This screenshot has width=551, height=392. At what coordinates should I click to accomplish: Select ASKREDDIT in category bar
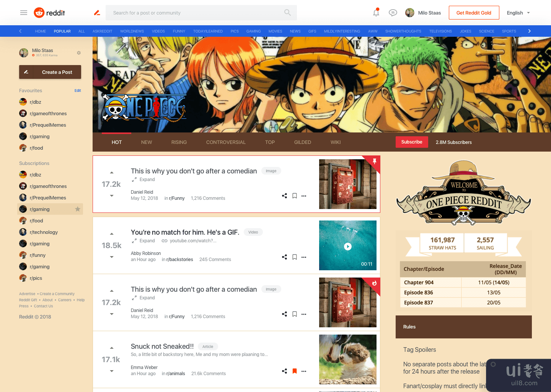(102, 31)
